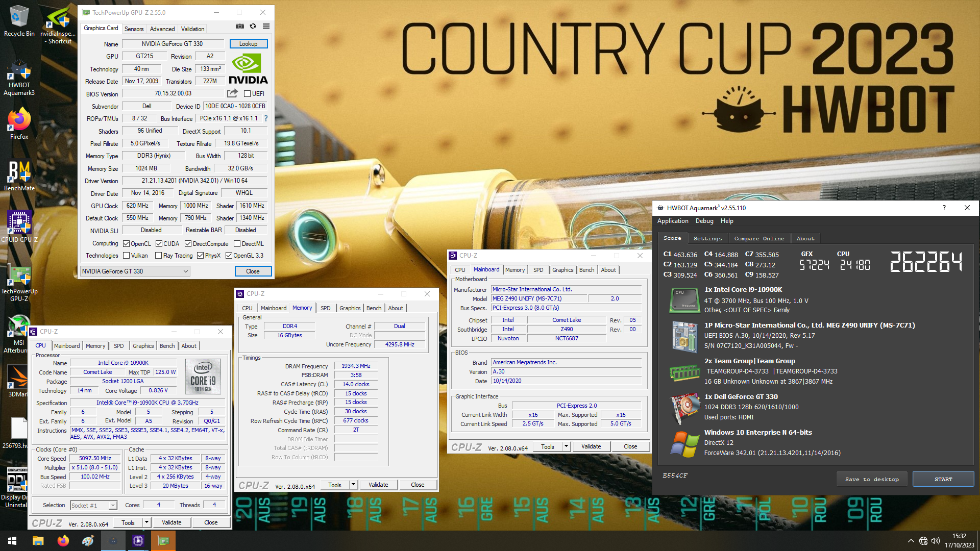
Task: Toggle OpenGL 3.3 checkbox
Action: (x=229, y=256)
